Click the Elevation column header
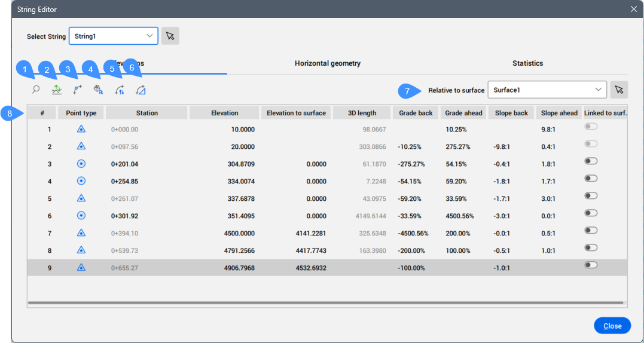This screenshot has height=343, width=644. (x=224, y=113)
